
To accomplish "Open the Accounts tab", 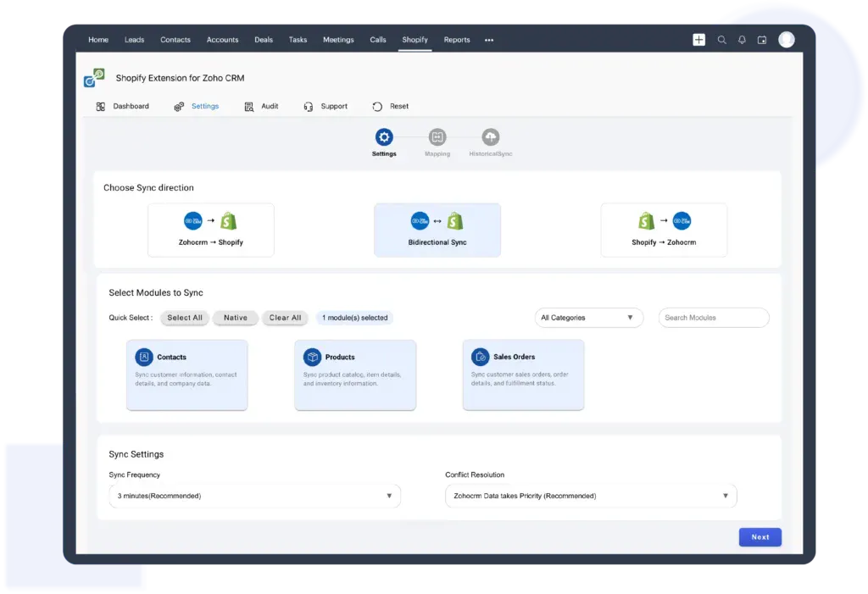I will [223, 40].
